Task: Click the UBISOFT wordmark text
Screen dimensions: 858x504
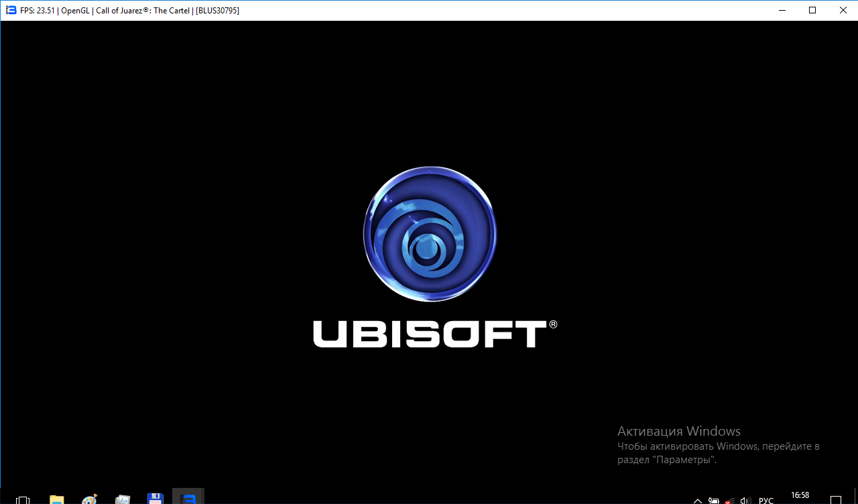Action: click(430, 334)
